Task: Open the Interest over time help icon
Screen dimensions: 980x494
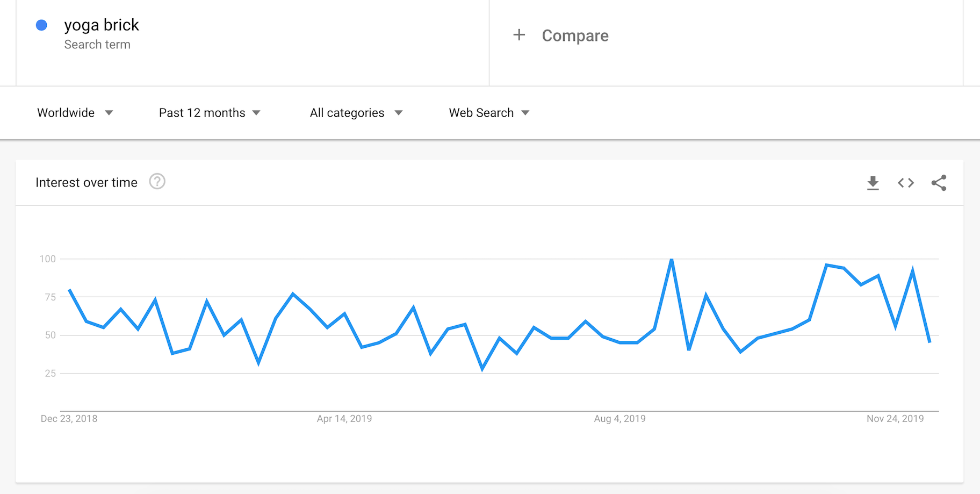Action: tap(157, 182)
